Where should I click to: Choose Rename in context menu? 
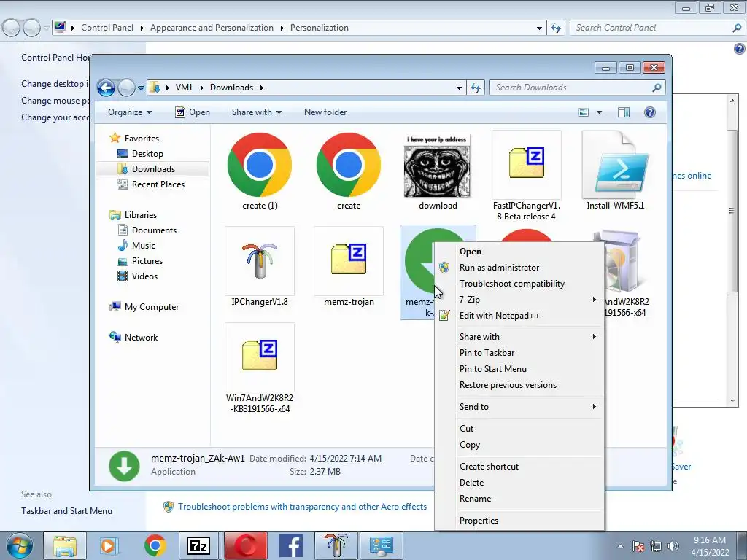coord(519,499)
